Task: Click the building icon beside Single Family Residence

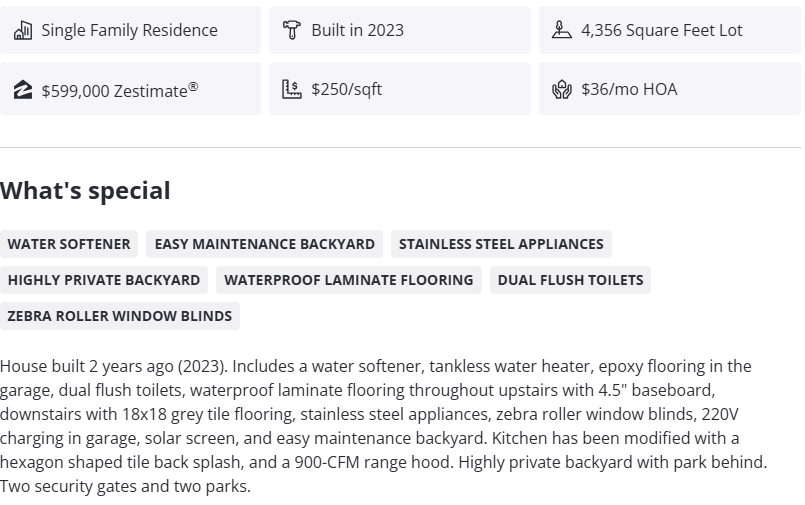Action: pyautogui.click(x=23, y=30)
